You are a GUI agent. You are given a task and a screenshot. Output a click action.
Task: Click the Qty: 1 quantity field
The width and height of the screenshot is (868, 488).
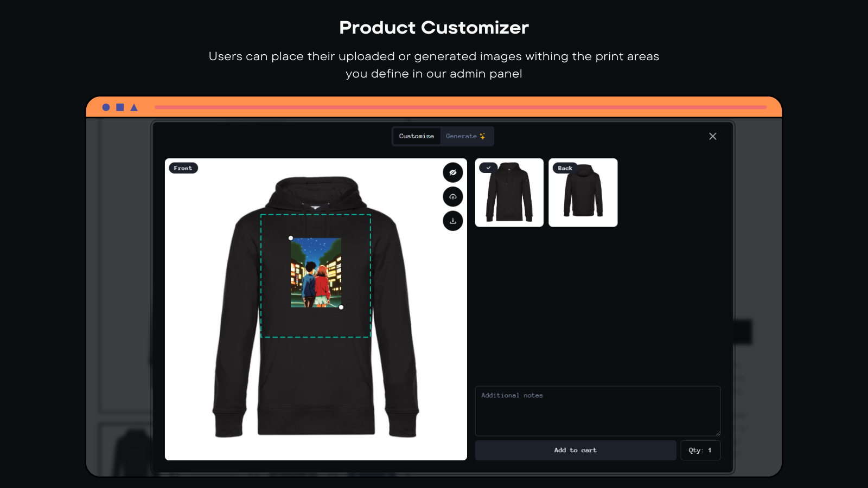click(x=700, y=450)
